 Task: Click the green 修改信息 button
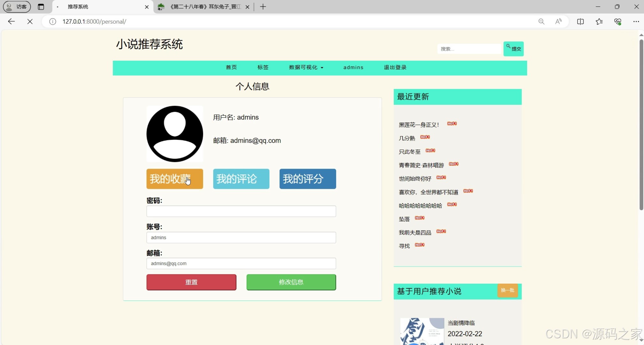point(291,282)
